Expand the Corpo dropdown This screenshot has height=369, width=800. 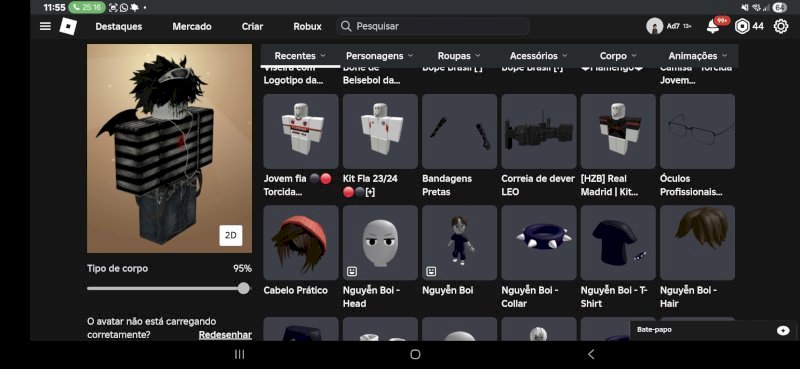[618, 56]
